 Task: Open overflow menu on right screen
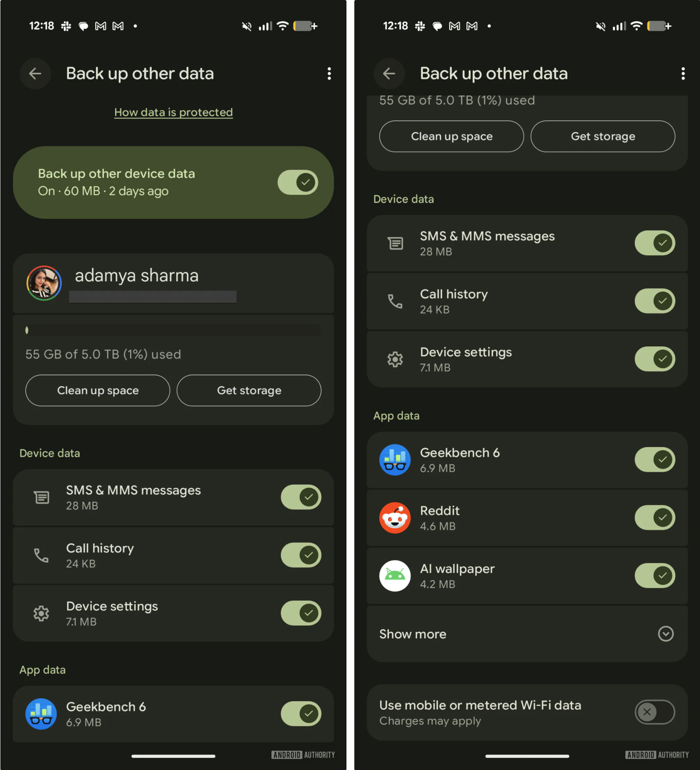pos(683,74)
